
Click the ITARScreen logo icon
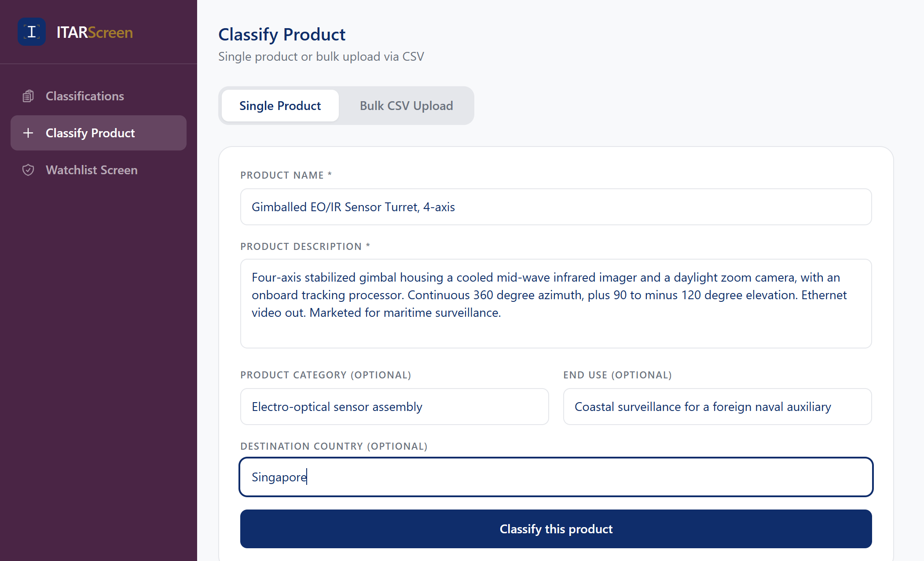(32, 32)
